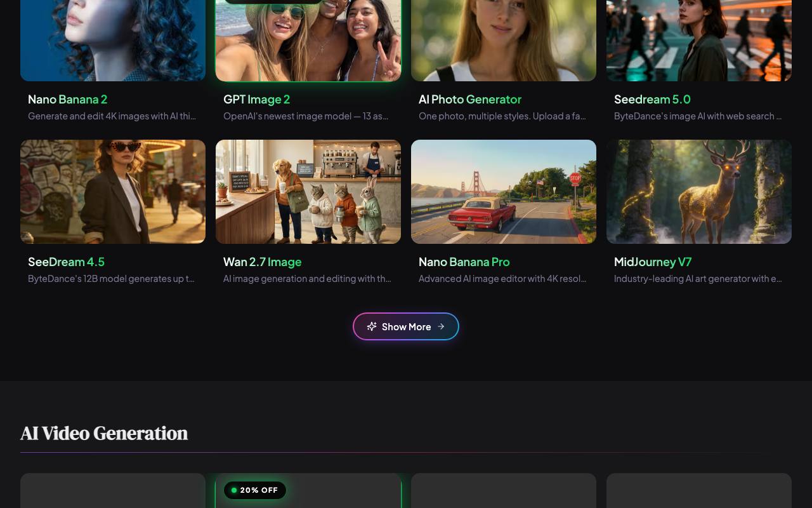The height and width of the screenshot is (508, 812).
Task: Select the AI Photo Generator portrait thumbnail
Action: 504,41
